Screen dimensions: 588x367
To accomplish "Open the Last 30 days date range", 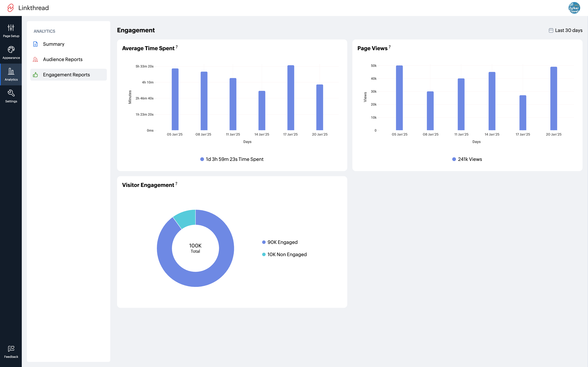I will (x=565, y=30).
